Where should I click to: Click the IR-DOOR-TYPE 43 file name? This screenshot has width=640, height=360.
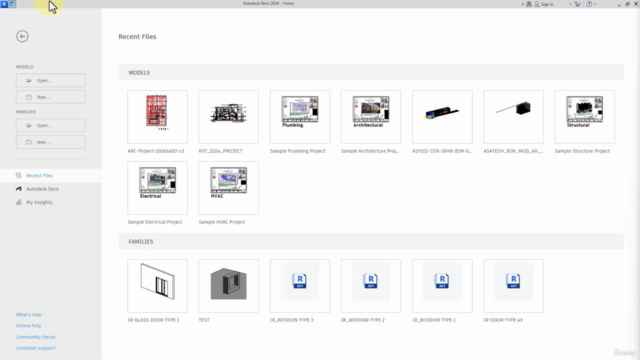coord(503,320)
